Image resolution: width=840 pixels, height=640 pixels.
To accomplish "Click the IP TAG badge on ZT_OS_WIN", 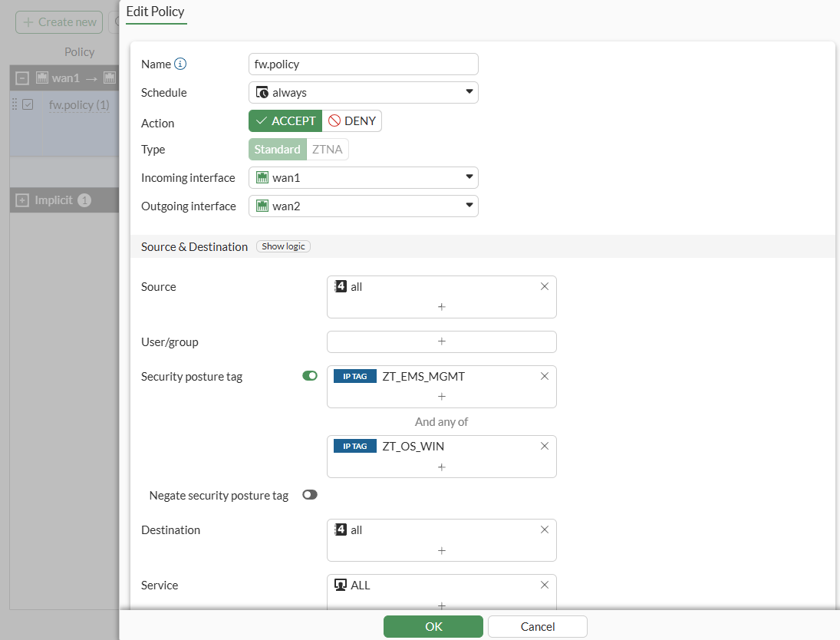I will tap(354, 445).
